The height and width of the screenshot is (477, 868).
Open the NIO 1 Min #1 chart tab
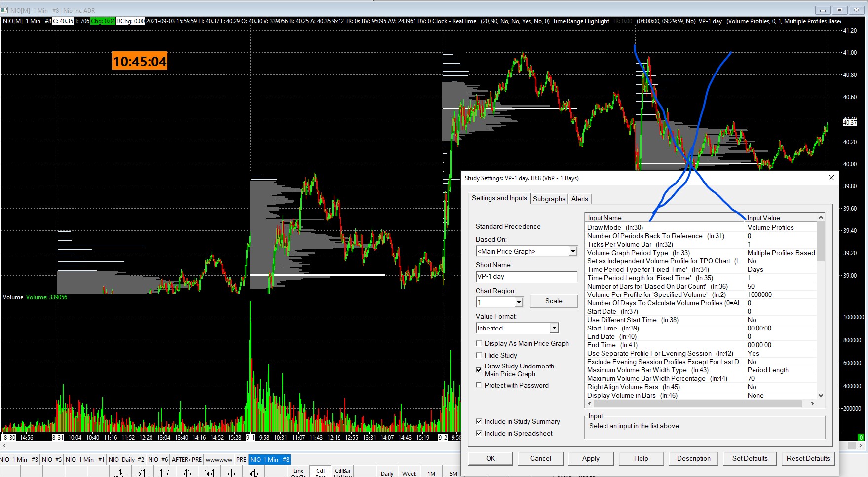pos(85,459)
